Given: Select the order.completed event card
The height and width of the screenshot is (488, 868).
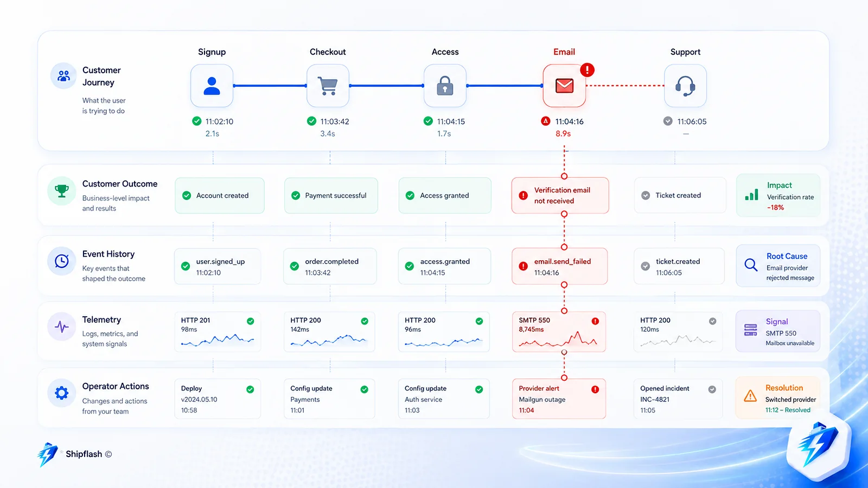Looking at the screenshot, I should [330, 266].
